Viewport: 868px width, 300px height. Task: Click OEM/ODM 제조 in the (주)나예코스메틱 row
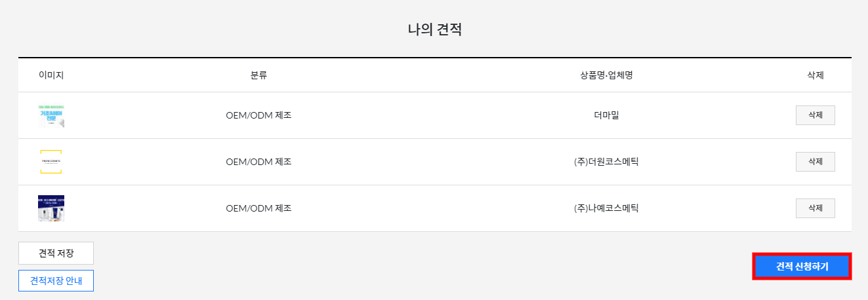tap(258, 208)
